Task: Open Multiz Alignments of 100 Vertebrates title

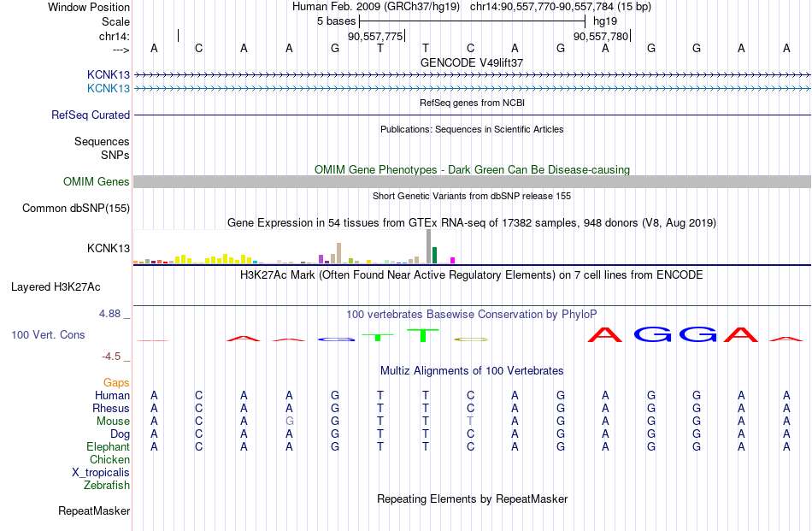Action: click(x=472, y=371)
